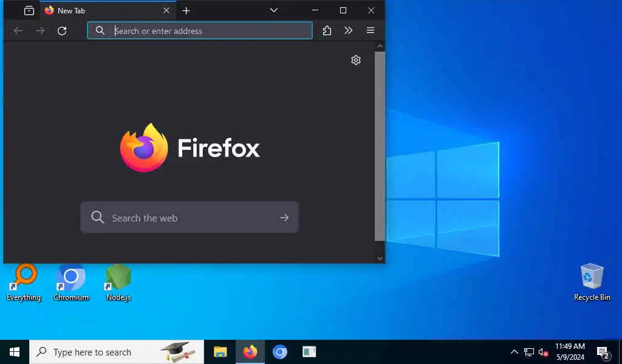Go back one page in Firefox
The width and height of the screenshot is (622, 364).
[x=18, y=30]
